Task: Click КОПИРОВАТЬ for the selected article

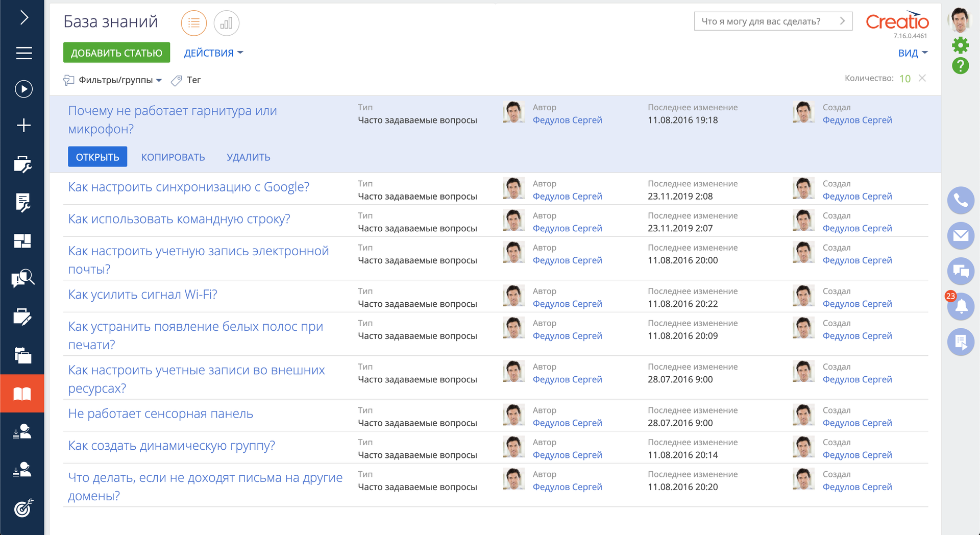Action: click(x=173, y=157)
